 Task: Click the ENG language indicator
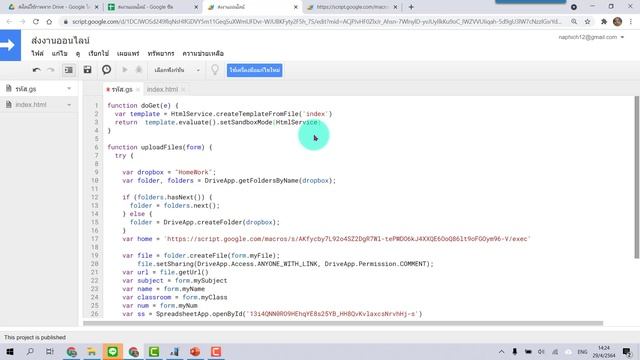(x=582, y=351)
